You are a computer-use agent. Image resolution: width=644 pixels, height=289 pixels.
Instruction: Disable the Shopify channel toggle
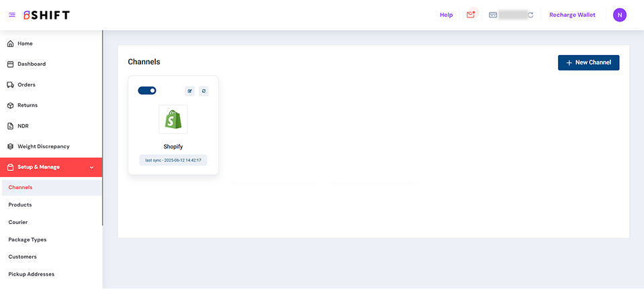click(x=147, y=91)
